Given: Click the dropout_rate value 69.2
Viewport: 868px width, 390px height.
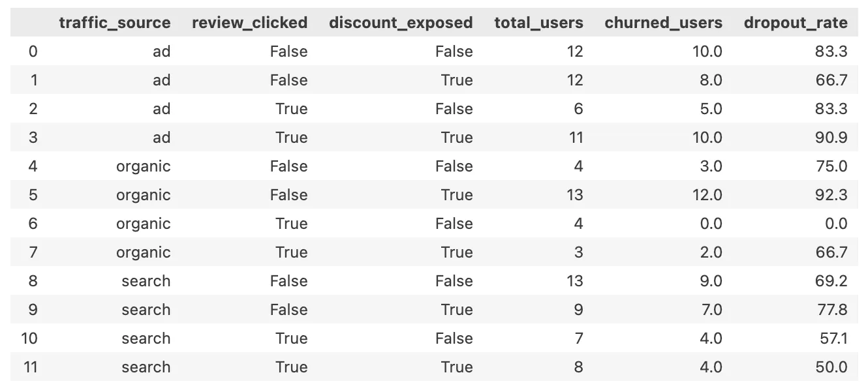Looking at the screenshot, I should click(x=831, y=281).
